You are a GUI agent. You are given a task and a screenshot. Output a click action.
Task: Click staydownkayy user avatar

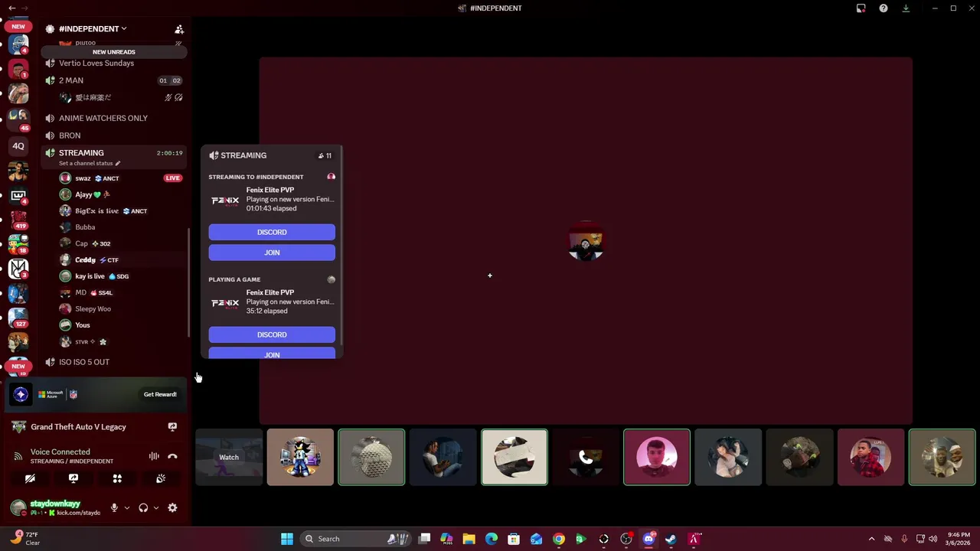coord(18,507)
